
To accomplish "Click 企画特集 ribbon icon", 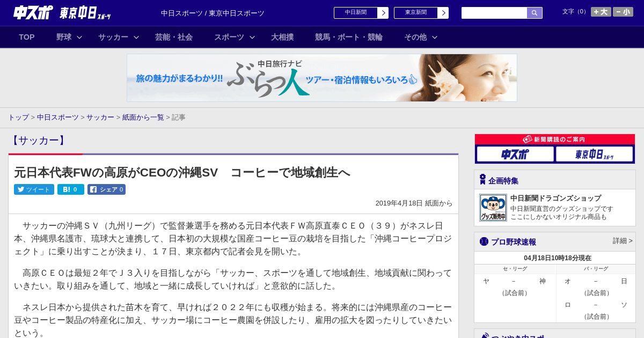I will pos(482,180).
